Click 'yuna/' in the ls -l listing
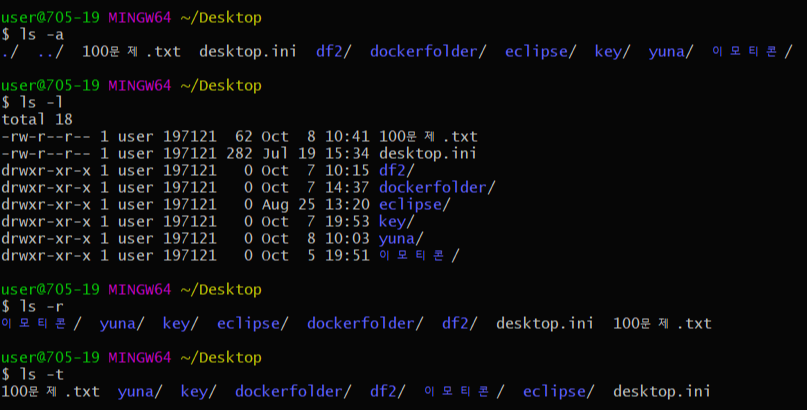807x410 pixels. tap(401, 238)
